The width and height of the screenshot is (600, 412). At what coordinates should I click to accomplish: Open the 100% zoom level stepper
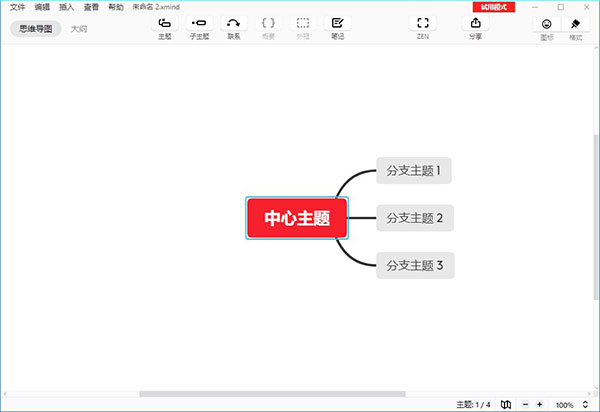[585, 404]
